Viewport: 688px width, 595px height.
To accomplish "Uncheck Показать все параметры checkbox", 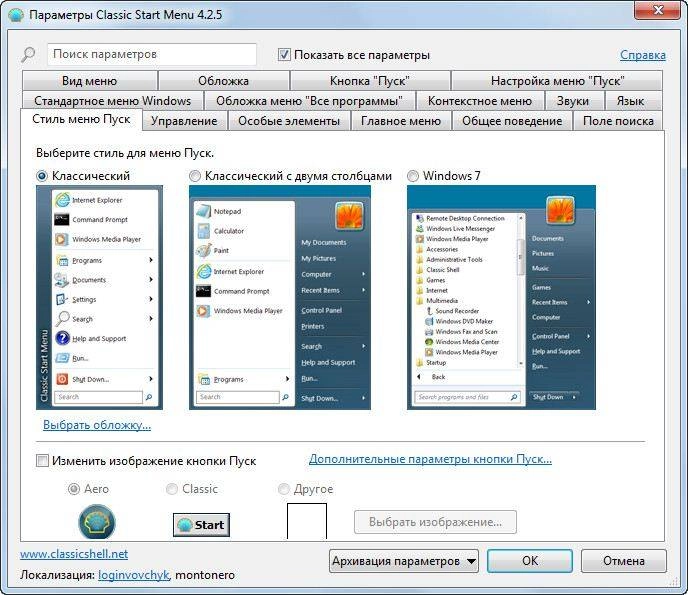I will point(284,55).
